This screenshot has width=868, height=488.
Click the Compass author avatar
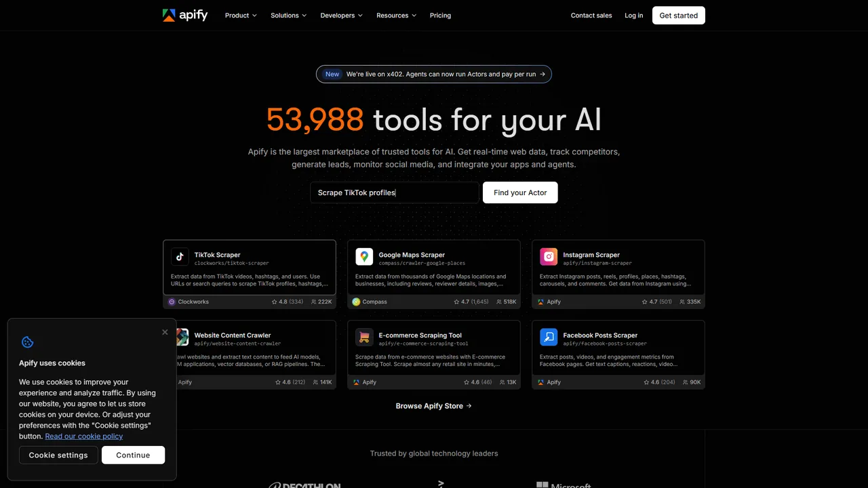[356, 302]
